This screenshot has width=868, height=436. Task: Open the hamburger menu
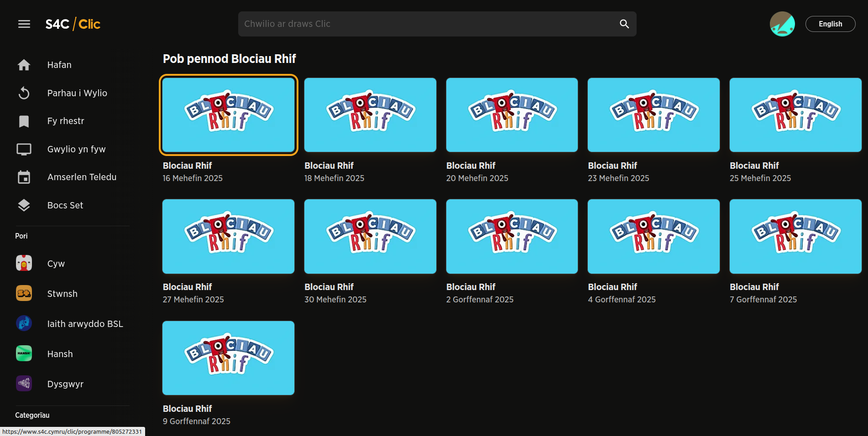(x=24, y=24)
